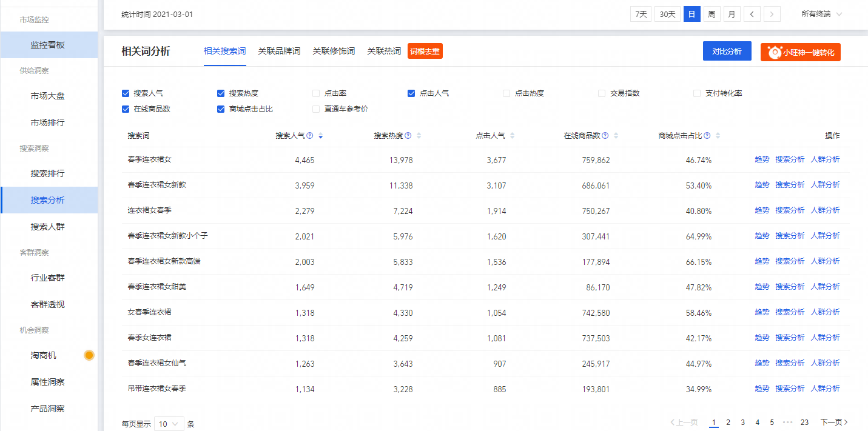Open 属性洞察 in the sidebar

click(x=49, y=382)
